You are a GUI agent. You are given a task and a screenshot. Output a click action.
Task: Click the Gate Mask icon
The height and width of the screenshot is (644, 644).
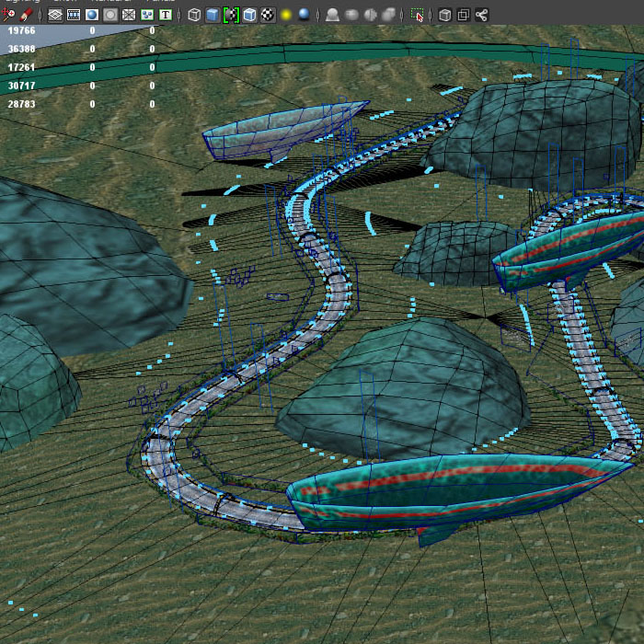(x=110, y=15)
